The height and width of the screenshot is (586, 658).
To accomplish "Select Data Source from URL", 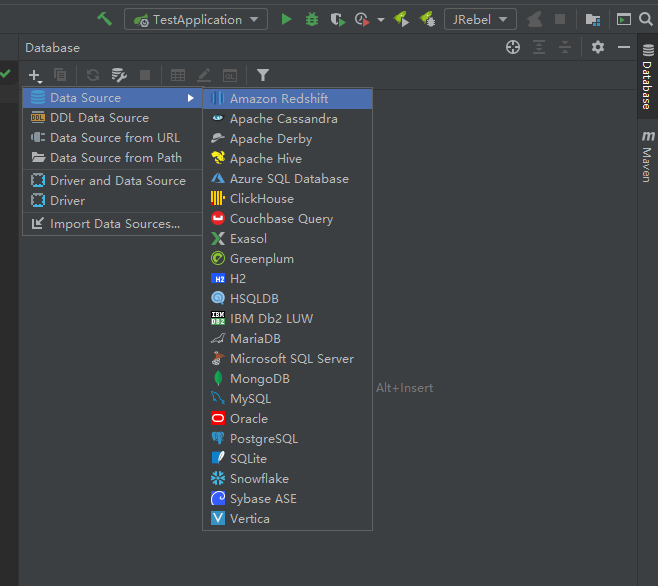I will tap(112, 138).
